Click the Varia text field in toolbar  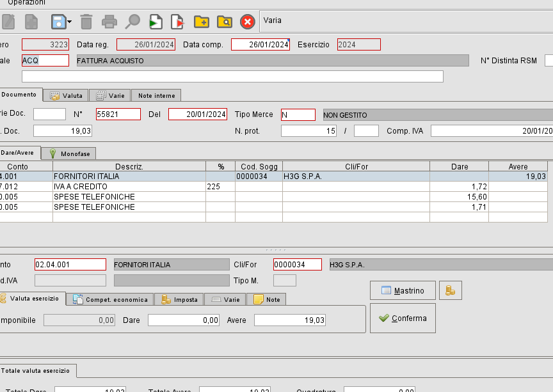[406, 22]
